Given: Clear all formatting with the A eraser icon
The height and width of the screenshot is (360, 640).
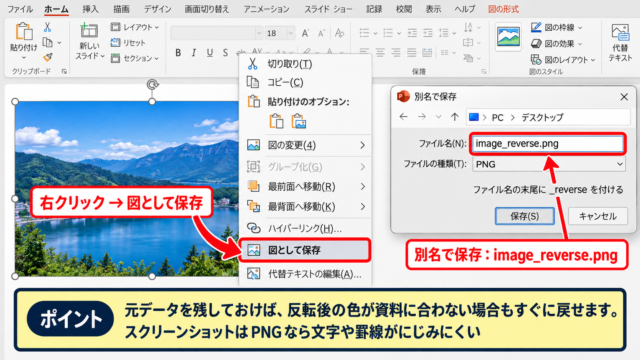Looking at the screenshot, I should coord(339,33).
